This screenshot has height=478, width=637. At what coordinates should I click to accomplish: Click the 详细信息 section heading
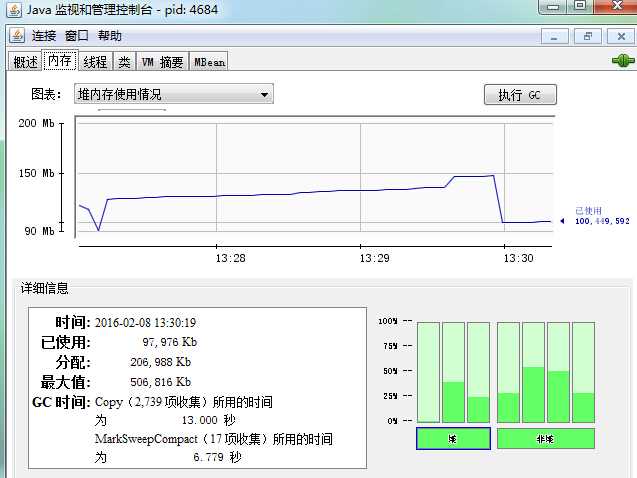coord(44,288)
